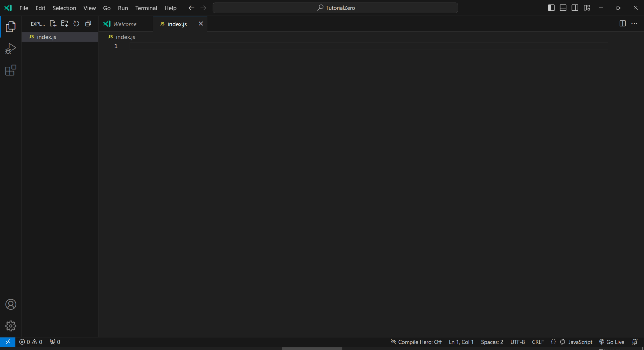Open the Terminal menu
The image size is (644, 350).
[146, 8]
